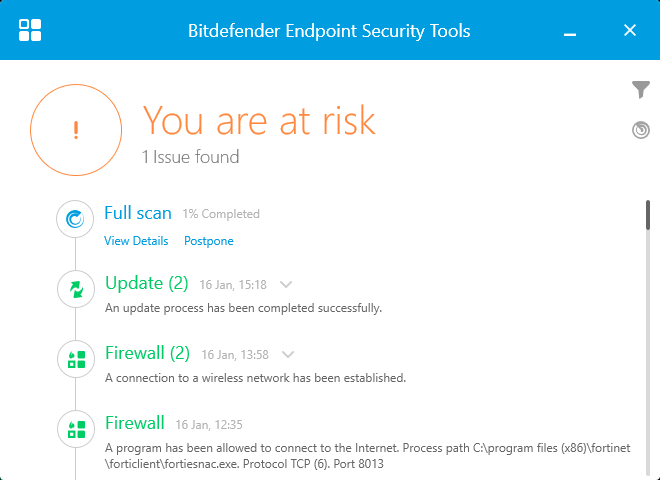Click the Update (2) event title
The width and height of the screenshot is (660, 480).
[147, 283]
